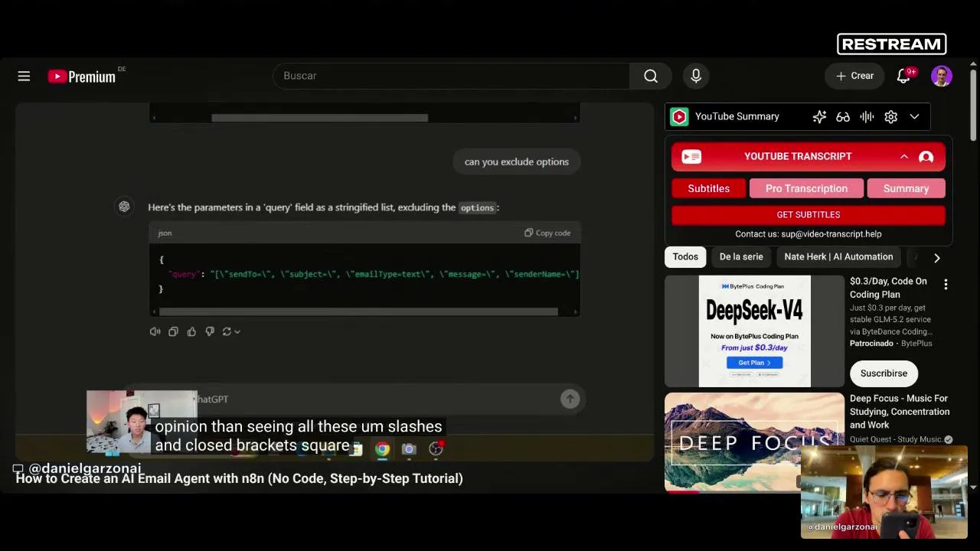The image size is (980, 551).
Task: Switch to the Subtitles tab
Action: pos(709,188)
